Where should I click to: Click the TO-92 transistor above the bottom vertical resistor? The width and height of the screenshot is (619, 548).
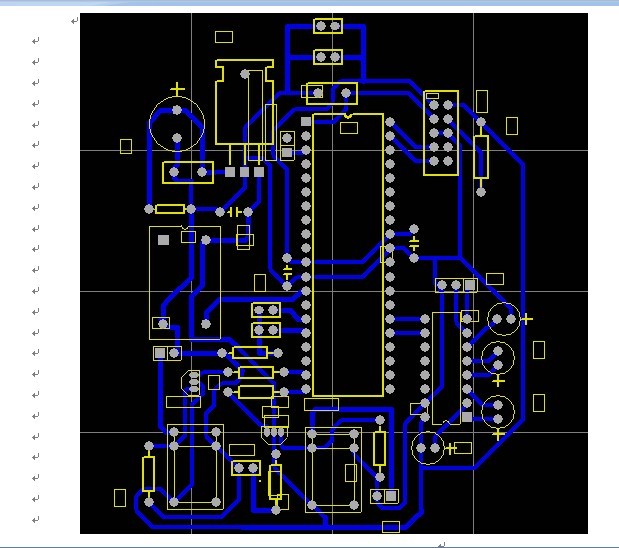(x=275, y=434)
